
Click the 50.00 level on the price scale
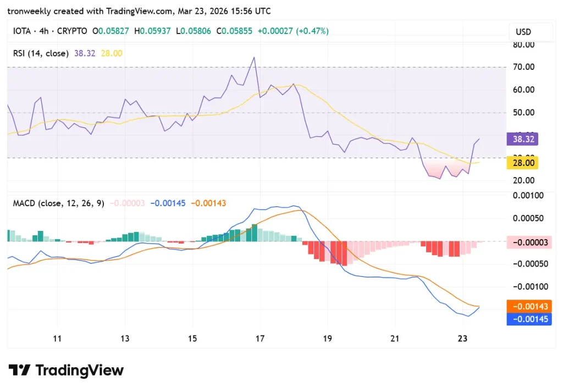[x=523, y=112]
